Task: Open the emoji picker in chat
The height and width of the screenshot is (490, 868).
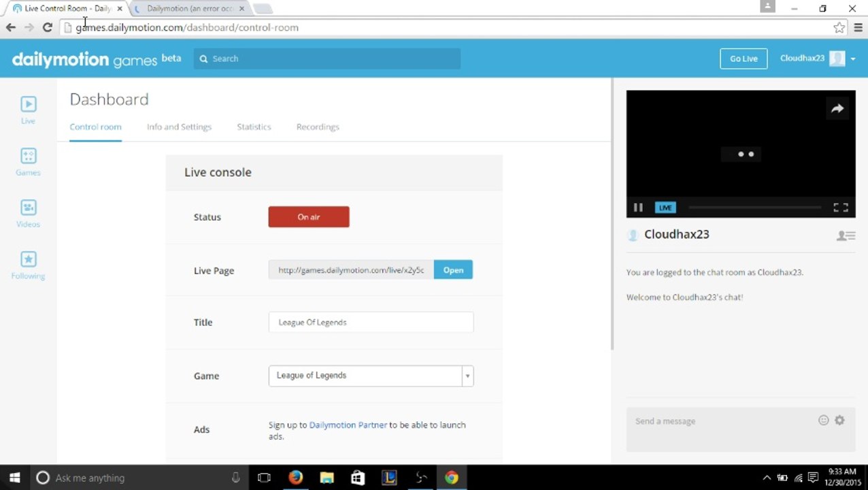Action: tap(823, 421)
